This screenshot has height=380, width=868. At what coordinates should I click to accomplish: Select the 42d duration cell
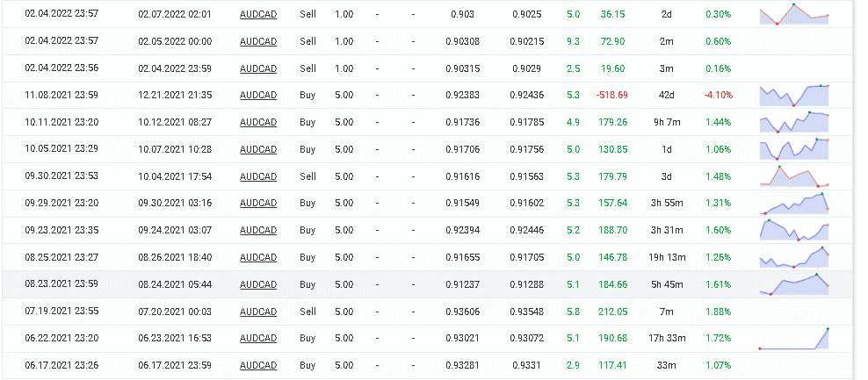(x=667, y=95)
